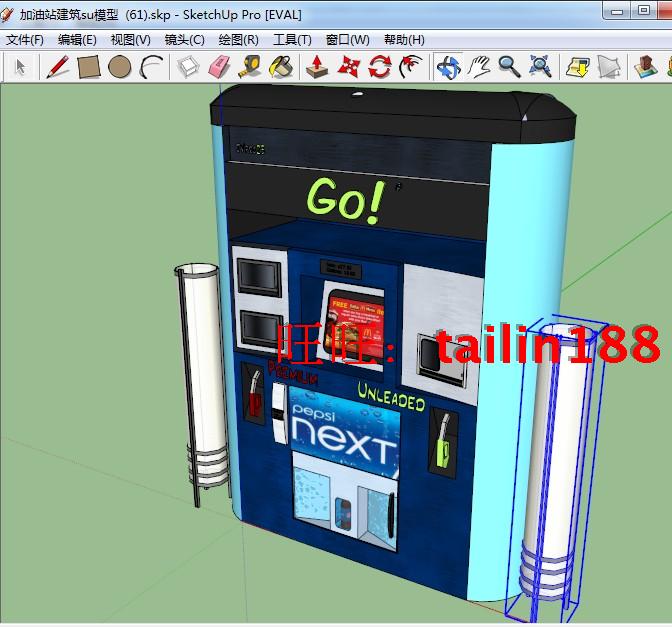Open the 编辑(E) menu
672x627 pixels.
(77, 40)
